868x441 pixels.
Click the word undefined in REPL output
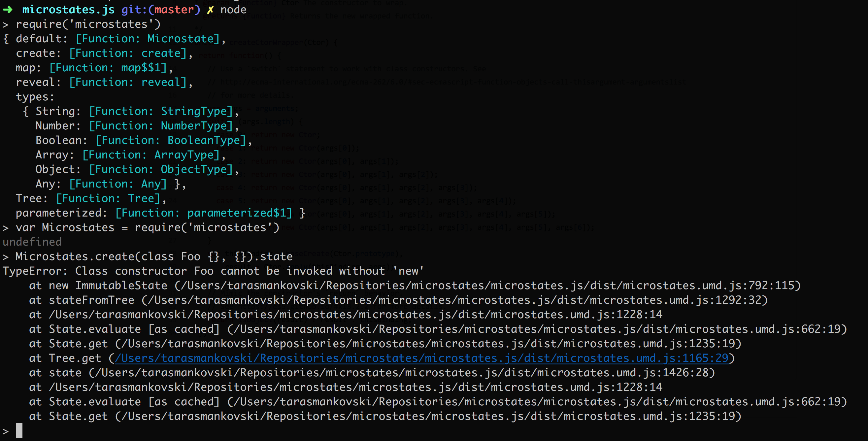32,242
